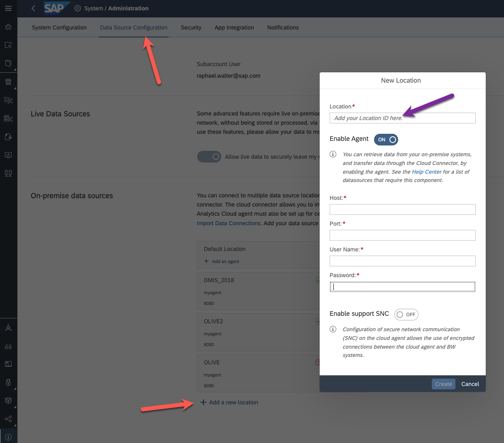Turn off the Enable Agent switch

pos(386,140)
